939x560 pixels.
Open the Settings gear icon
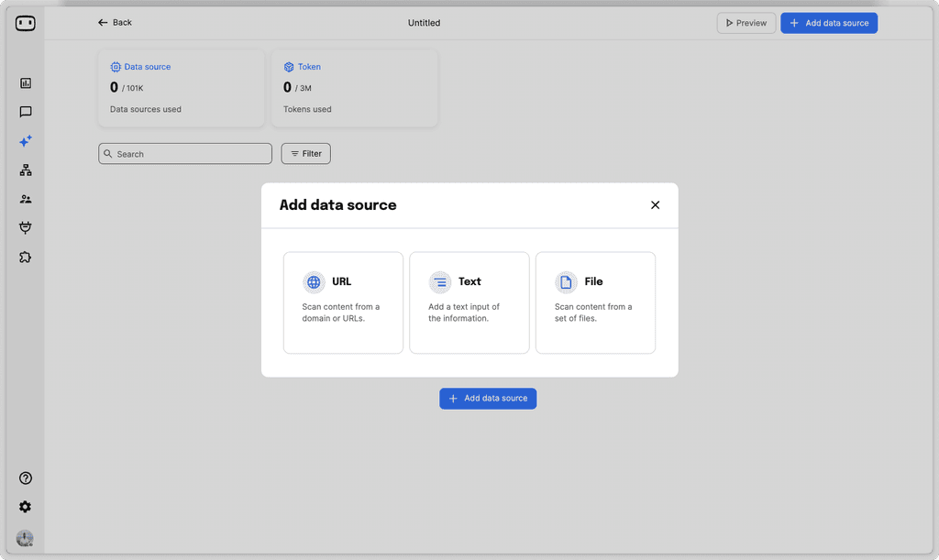tap(25, 506)
